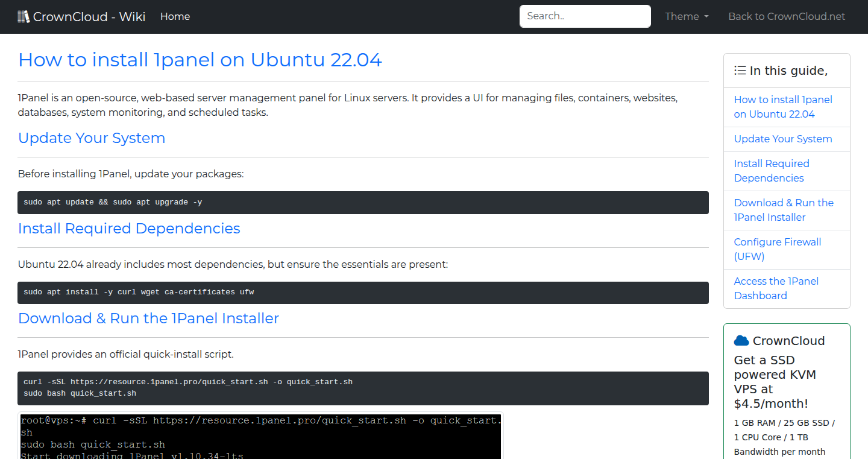Click the list icon beside In this guide
This screenshot has width=868, height=459.
(740, 71)
